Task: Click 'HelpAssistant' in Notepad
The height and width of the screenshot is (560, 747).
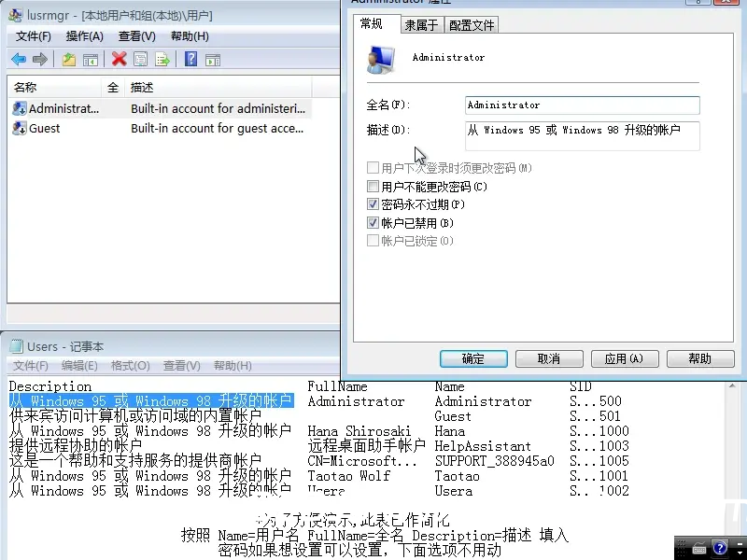Action: [x=483, y=446]
